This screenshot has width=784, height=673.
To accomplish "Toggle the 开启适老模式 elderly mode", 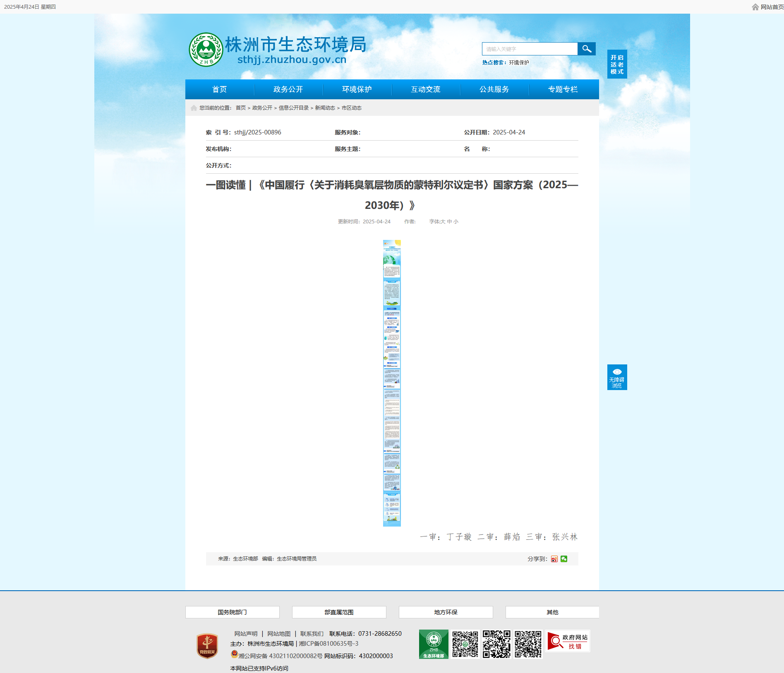I will (x=617, y=64).
